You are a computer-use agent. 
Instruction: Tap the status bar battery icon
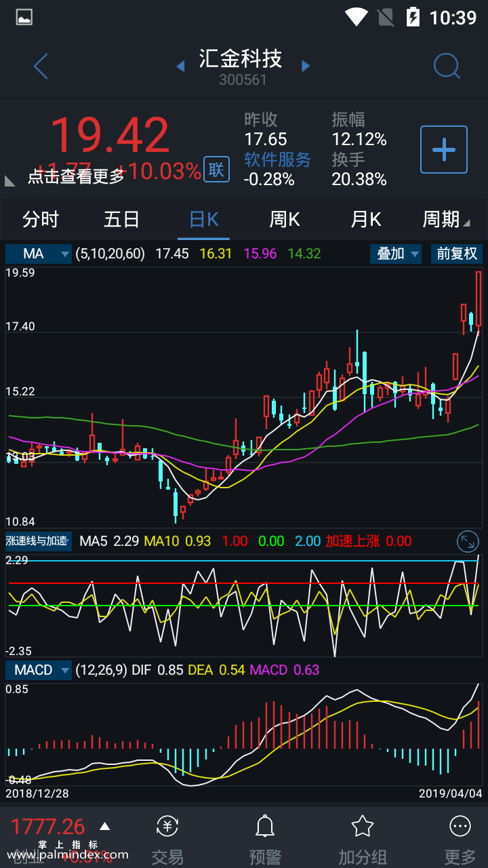click(x=413, y=17)
